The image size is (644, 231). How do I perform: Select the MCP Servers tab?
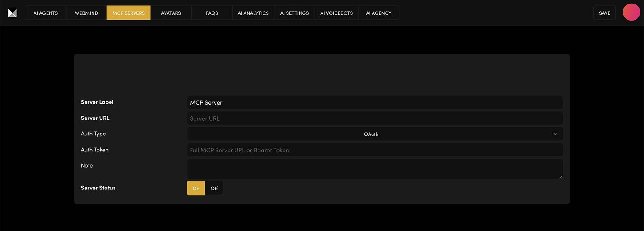pos(128,13)
